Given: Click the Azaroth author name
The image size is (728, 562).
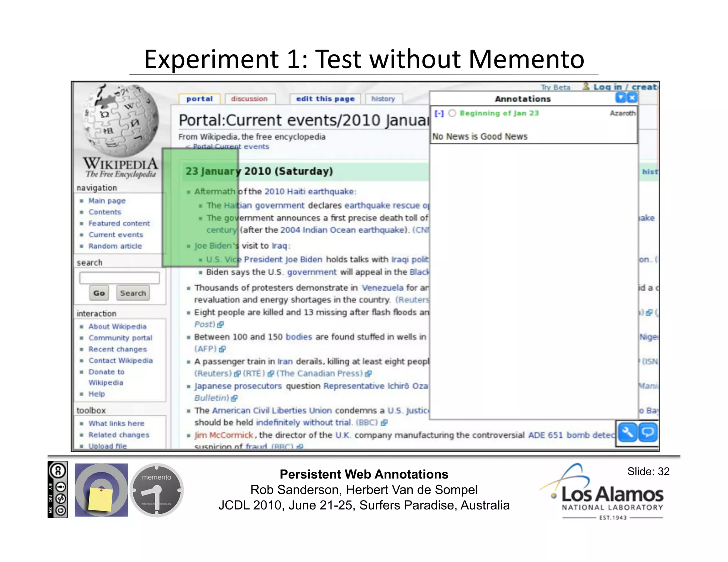Looking at the screenshot, I should tap(622, 113).
